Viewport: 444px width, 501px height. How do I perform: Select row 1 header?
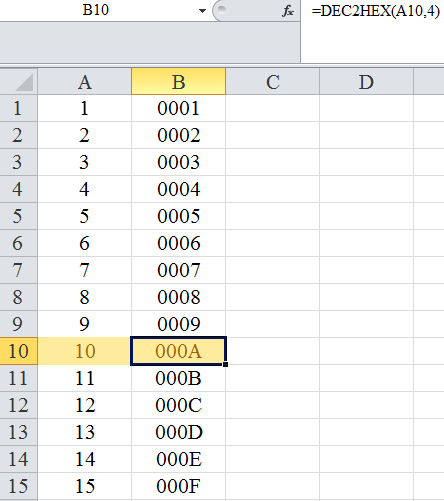pos(19,108)
